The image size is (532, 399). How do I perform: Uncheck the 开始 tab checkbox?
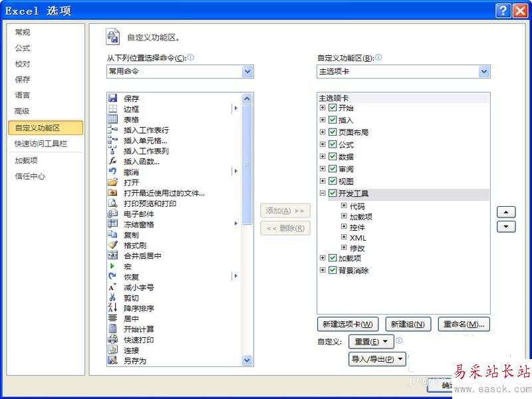(x=333, y=108)
